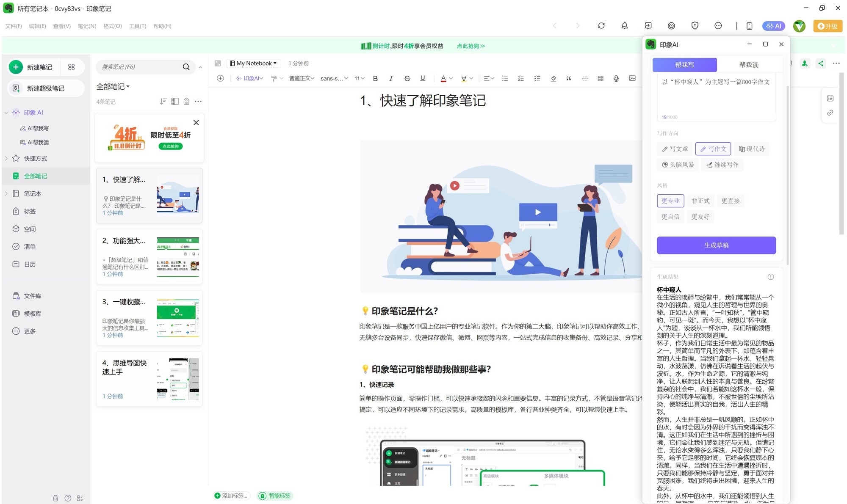Image resolution: width=847 pixels, height=504 pixels.
Task: Select the 头脑风暴 writing option
Action: pyautogui.click(x=678, y=165)
